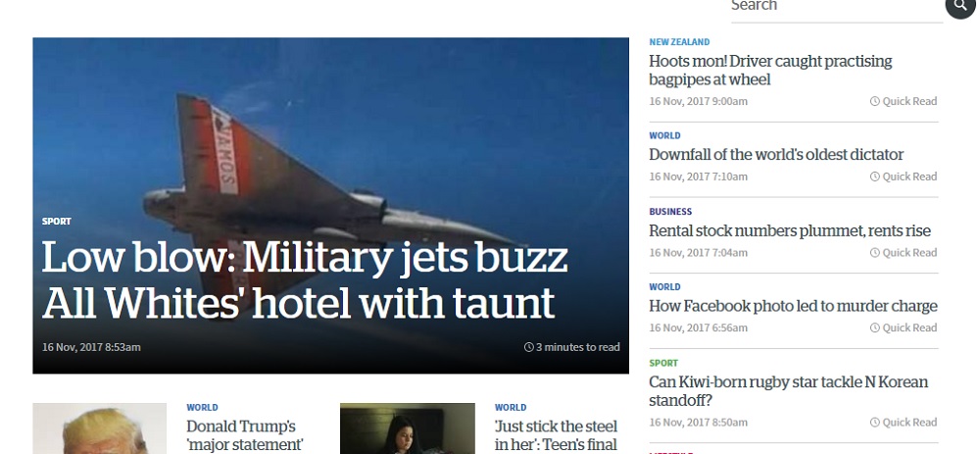Click clock icon for Kiwi-born rugby Quick Read
This screenshot has height=454, width=980.
(874, 422)
